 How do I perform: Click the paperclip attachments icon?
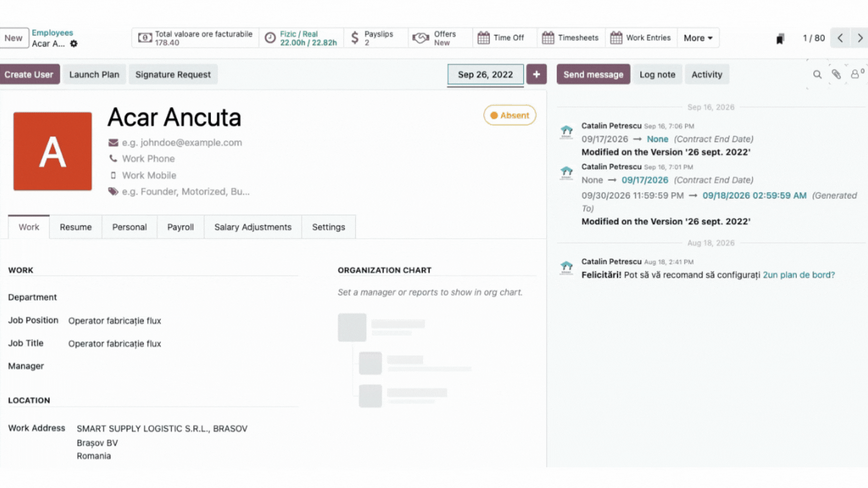(836, 75)
